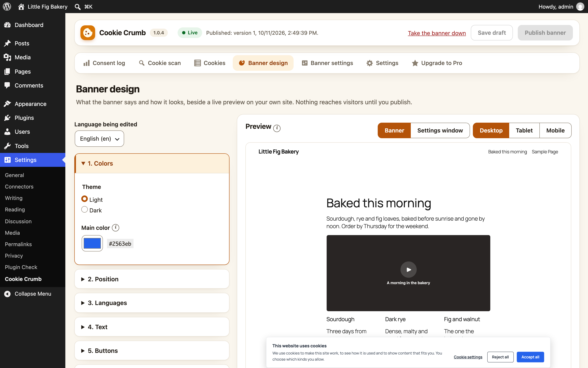Screen dimensions: 588x368
Task: Click Take the banner down link
Action: click(437, 33)
